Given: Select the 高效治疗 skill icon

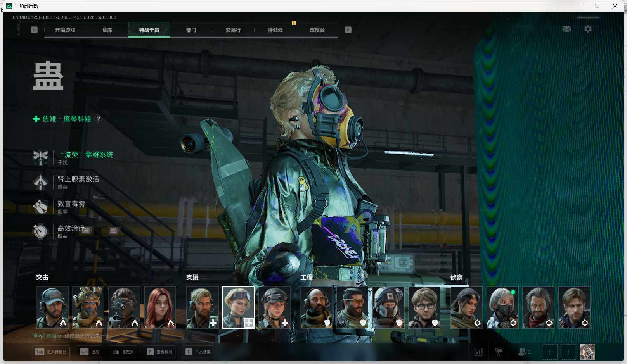Looking at the screenshot, I should click(40, 231).
